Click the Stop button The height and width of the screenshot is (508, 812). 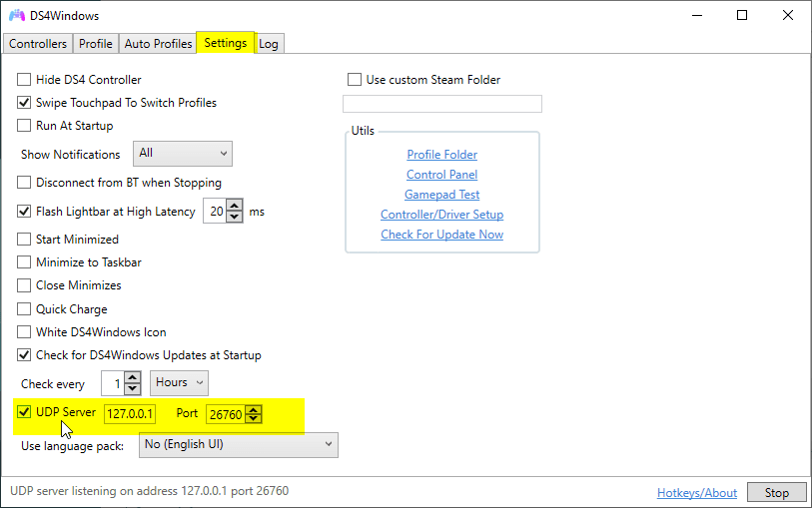pos(776,493)
